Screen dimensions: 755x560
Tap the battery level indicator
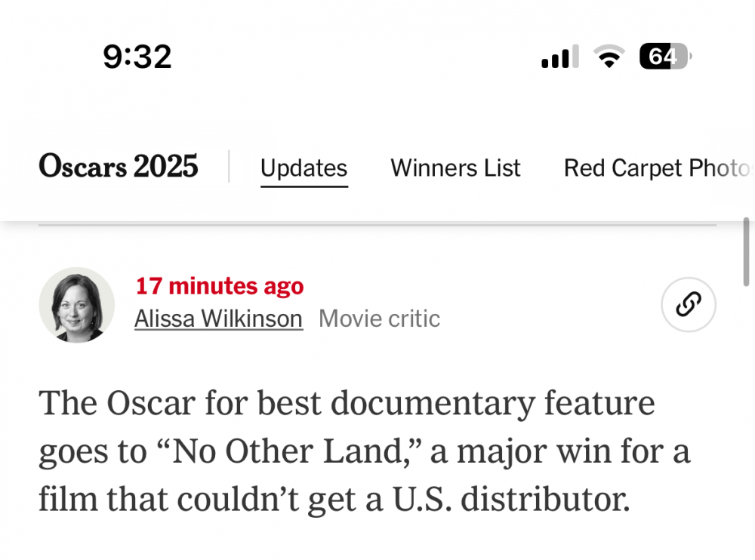pos(665,57)
